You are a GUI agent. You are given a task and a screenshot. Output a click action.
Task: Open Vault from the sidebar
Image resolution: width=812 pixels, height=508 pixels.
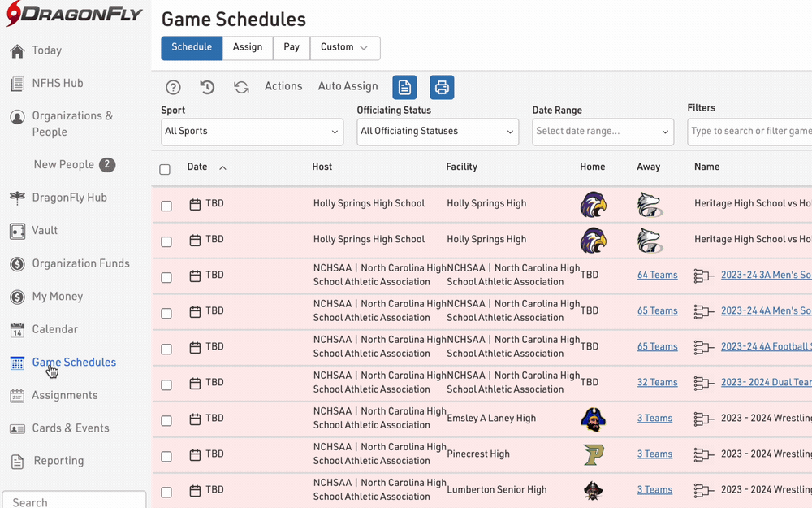(45, 231)
